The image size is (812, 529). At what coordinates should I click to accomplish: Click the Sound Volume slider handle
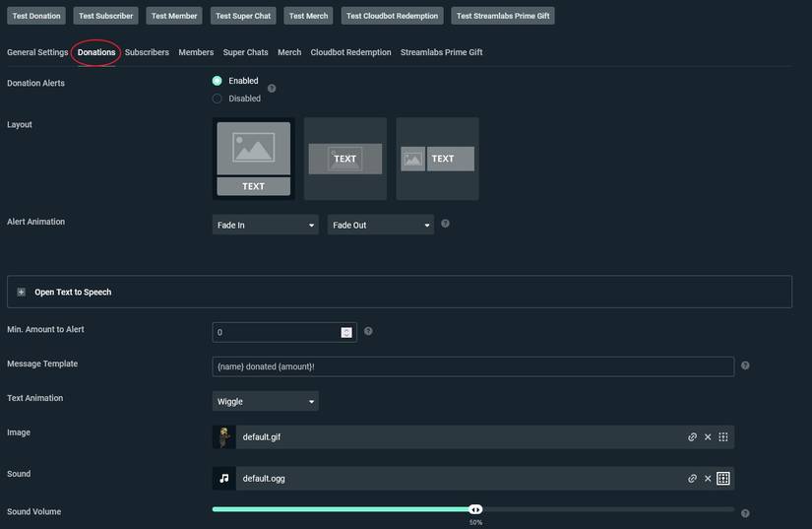(x=475, y=509)
